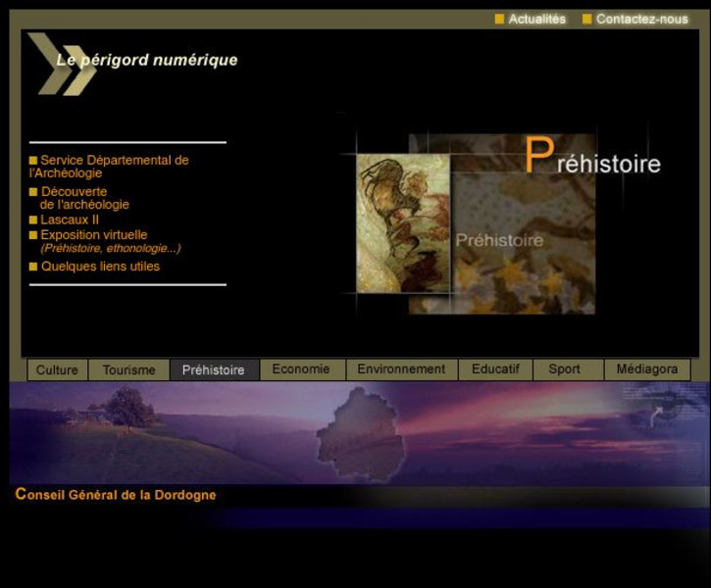The height and width of the screenshot is (588, 711).
Task: Click the double-chevron Périgord numérique logo
Action: 62,64
